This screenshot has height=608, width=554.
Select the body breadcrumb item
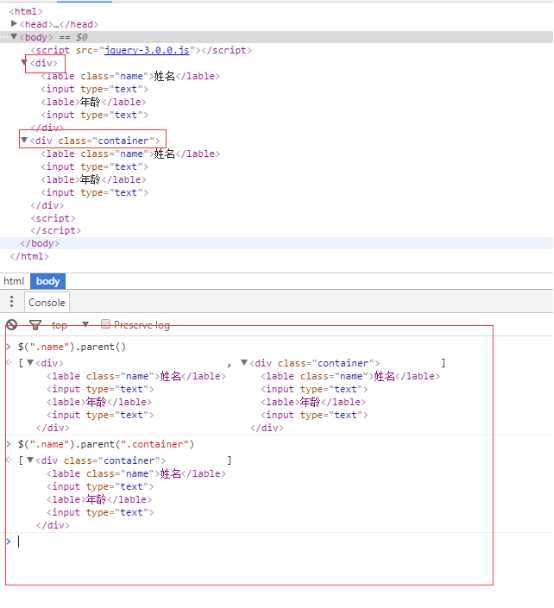pos(48,281)
